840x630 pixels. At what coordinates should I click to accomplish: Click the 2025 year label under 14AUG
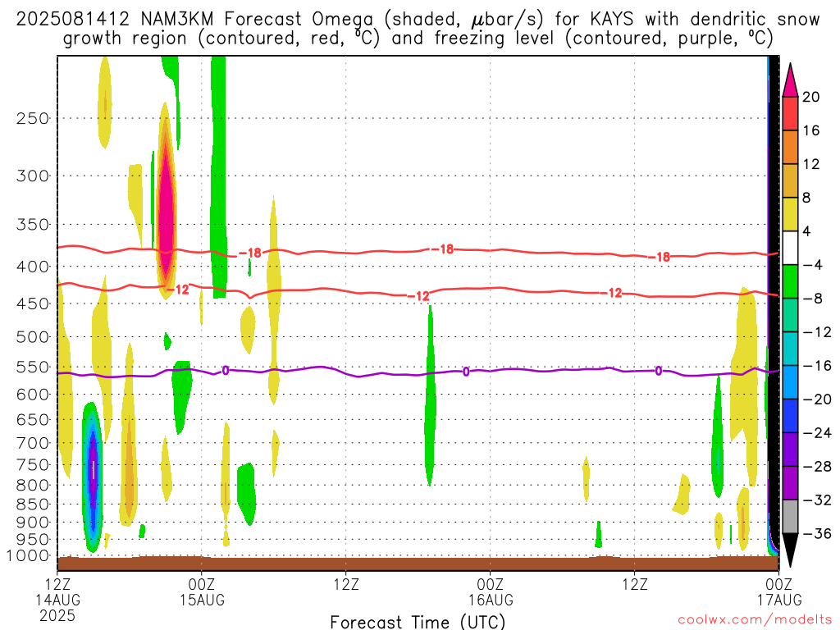(x=57, y=615)
